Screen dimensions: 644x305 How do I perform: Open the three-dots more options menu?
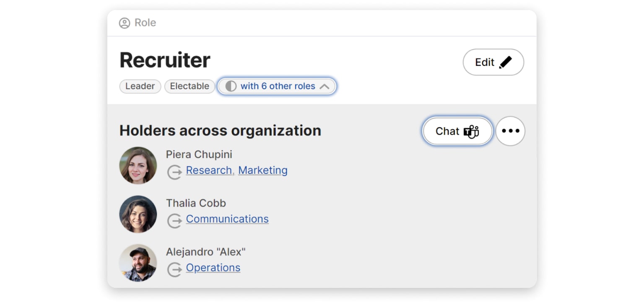[x=510, y=131]
